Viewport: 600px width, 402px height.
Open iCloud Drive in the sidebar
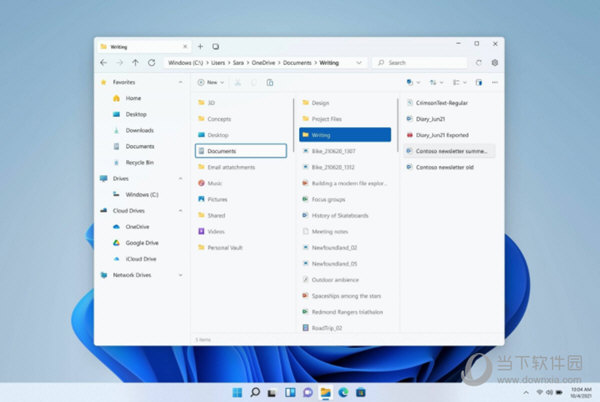[143, 259]
